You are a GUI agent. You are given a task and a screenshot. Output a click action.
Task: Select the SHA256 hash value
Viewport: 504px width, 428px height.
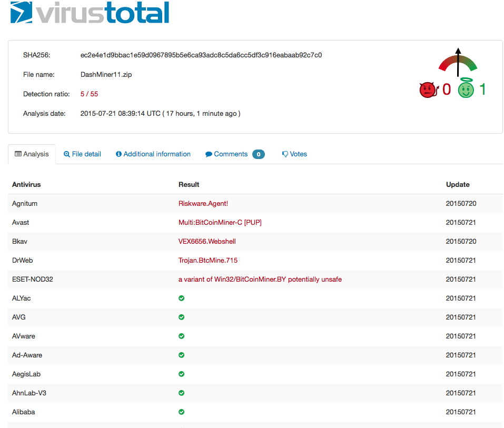coord(201,55)
